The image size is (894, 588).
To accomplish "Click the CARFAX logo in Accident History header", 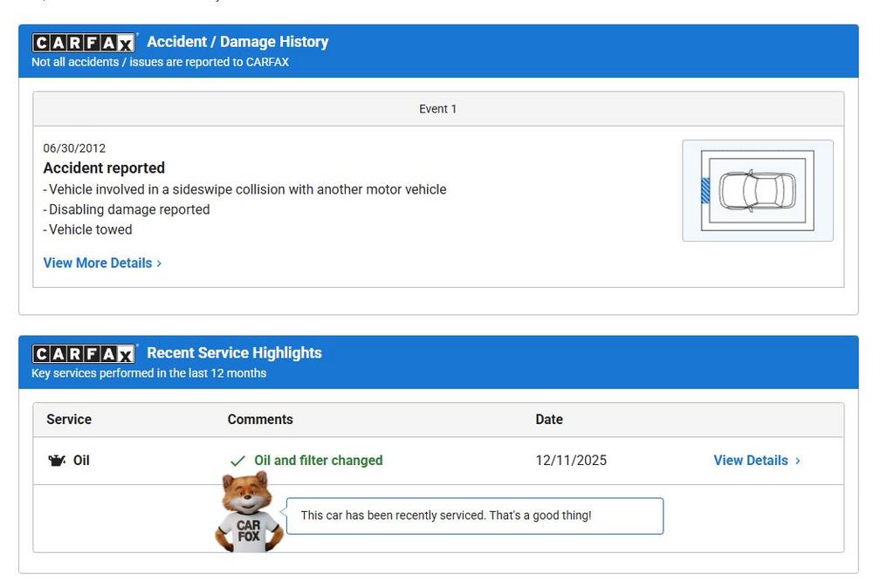I will point(84,43).
